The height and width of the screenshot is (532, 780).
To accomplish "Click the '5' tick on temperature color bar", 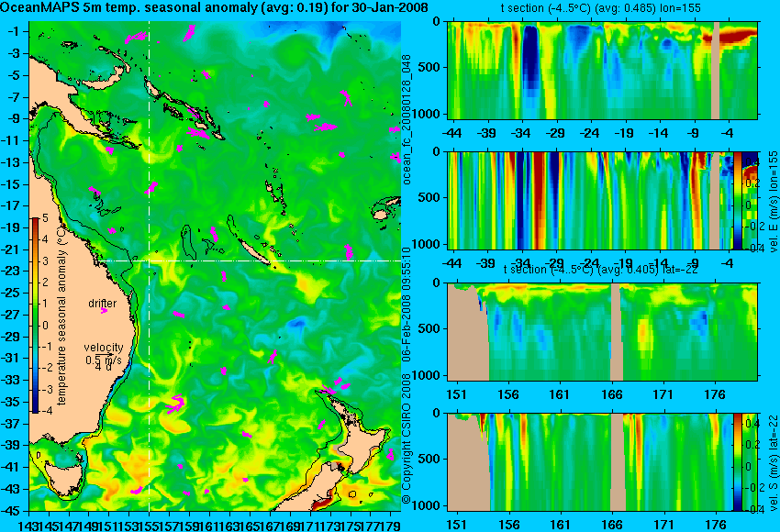I will tap(45, 217).
